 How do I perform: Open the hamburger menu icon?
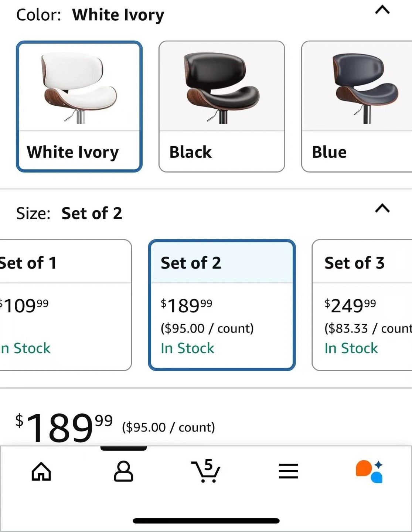pyautogui.click(x=288, y=471)
